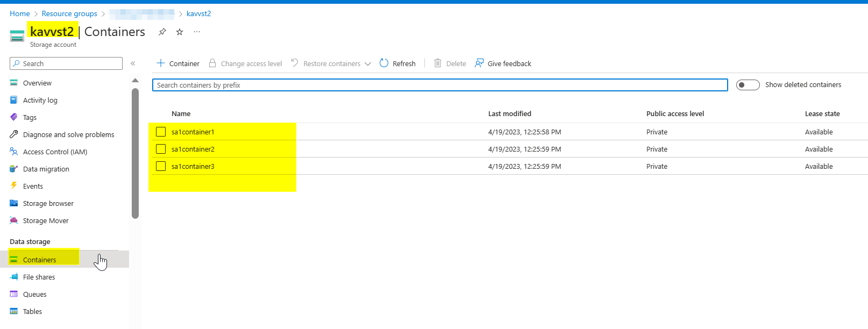Click the plus icon to add Container
This screenshot has height=329, width=868.
click(160, 63)
